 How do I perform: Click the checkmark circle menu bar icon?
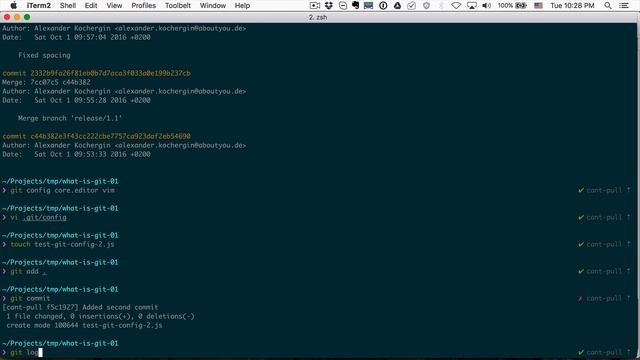click(x=411, y=6)
